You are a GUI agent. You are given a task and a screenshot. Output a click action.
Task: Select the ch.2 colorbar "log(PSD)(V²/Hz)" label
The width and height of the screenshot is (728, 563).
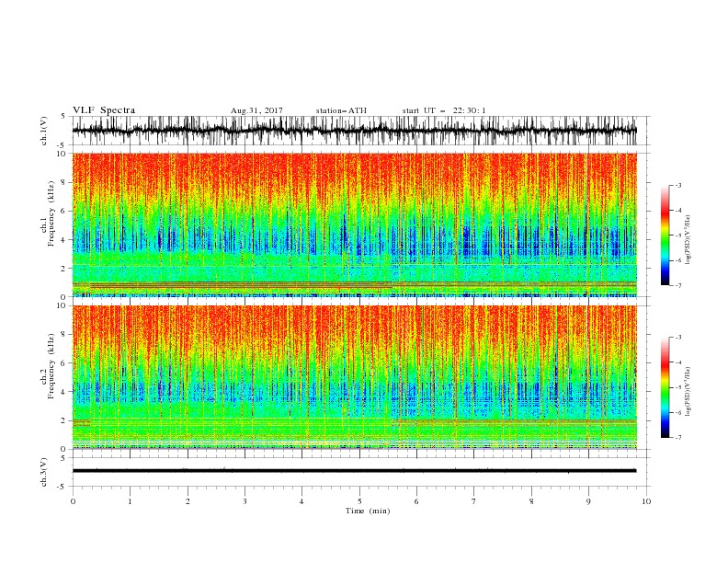point(688,392)
